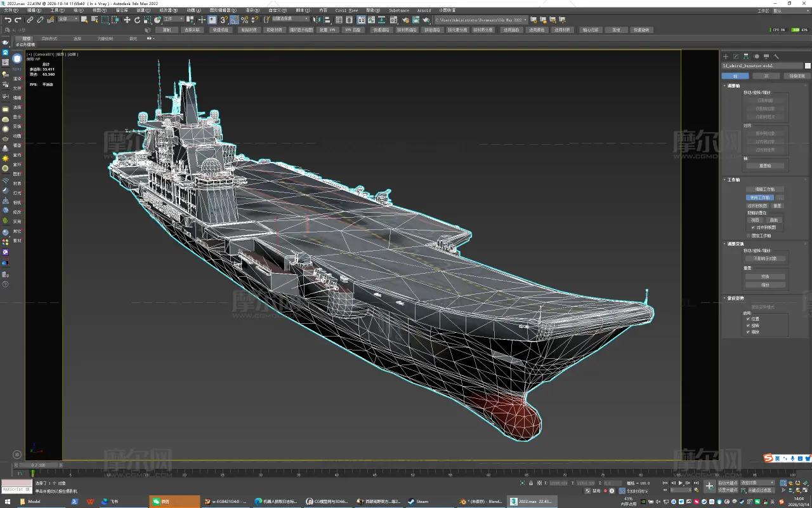812x508 pixels.
Task: Open the Arnold menu
Action: coord(424,10)
